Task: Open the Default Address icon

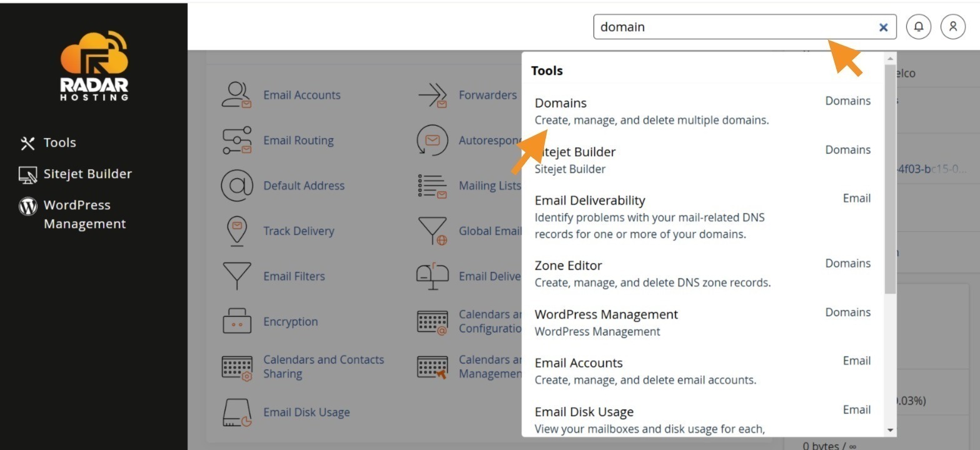Action: coord(236,186)
